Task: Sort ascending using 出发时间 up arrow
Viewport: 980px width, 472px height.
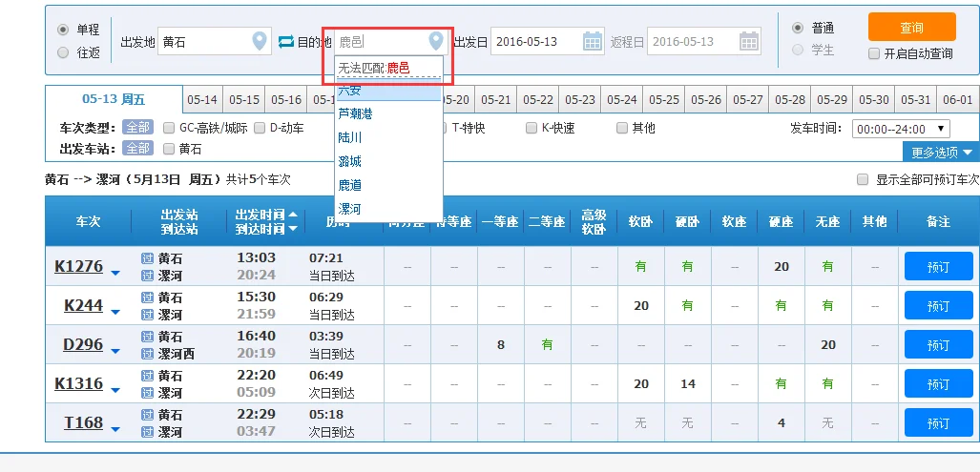Action: click(x=293, y=215)
